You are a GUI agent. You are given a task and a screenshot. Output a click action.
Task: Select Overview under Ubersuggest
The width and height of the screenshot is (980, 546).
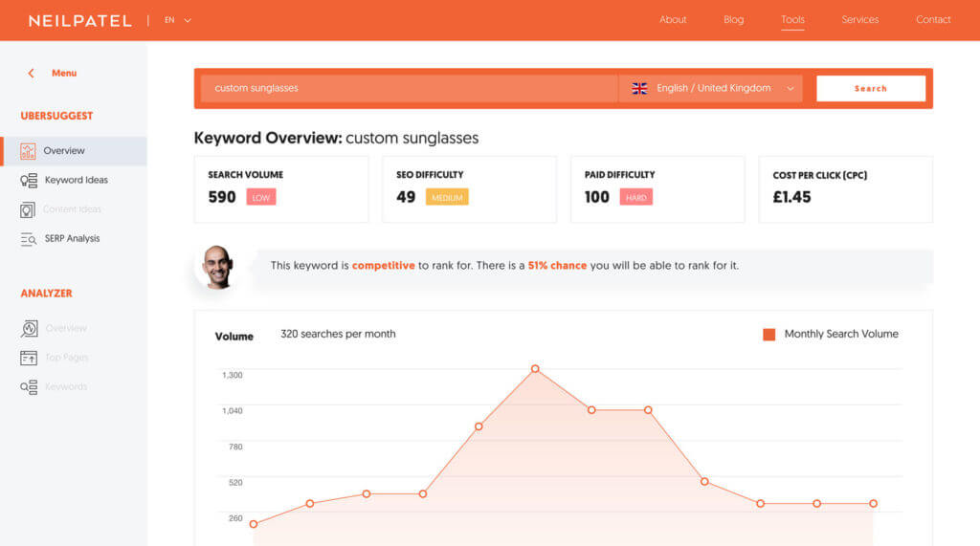tap(64, 150)
